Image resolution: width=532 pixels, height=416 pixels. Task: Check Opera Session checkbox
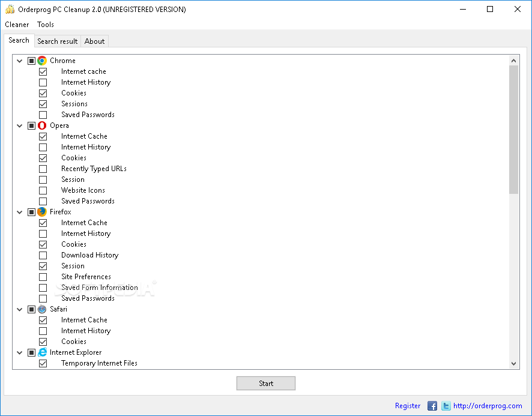pyautogui.click(x=43, y=180)
